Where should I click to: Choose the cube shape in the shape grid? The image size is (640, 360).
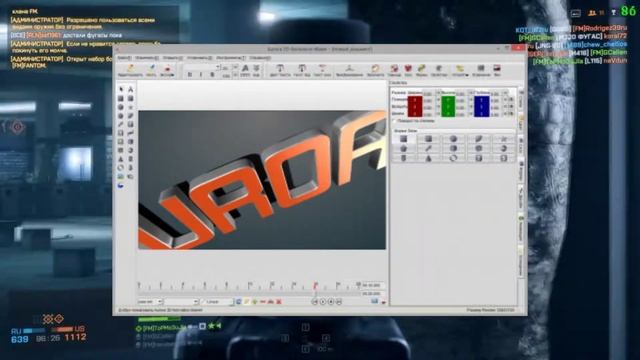click(x=403, y=139)
